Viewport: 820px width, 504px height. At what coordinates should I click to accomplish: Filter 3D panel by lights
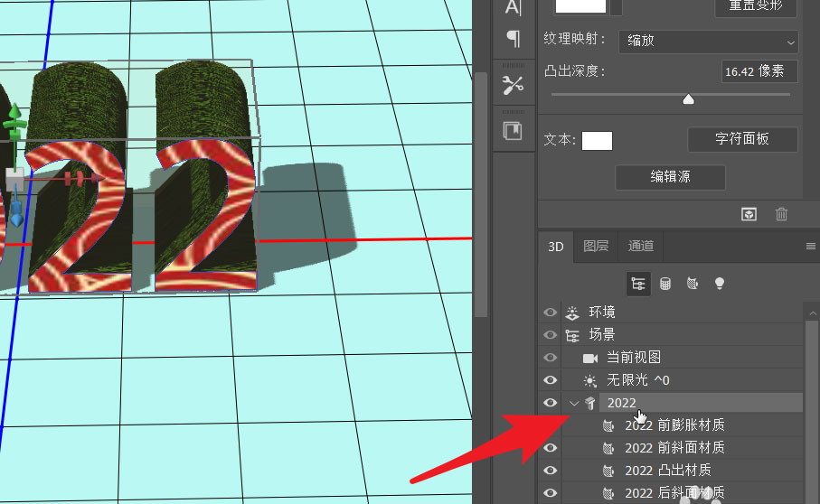(x=720, y=283)
